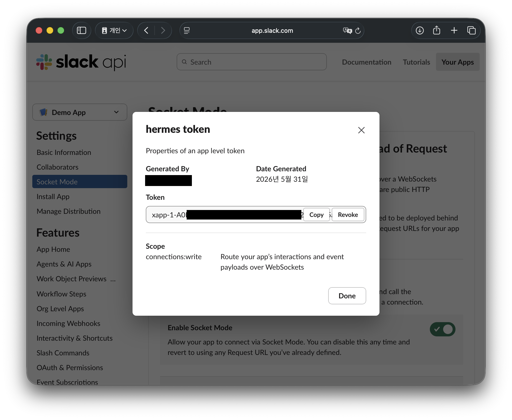Revoke the hermes token

point(348,215)
